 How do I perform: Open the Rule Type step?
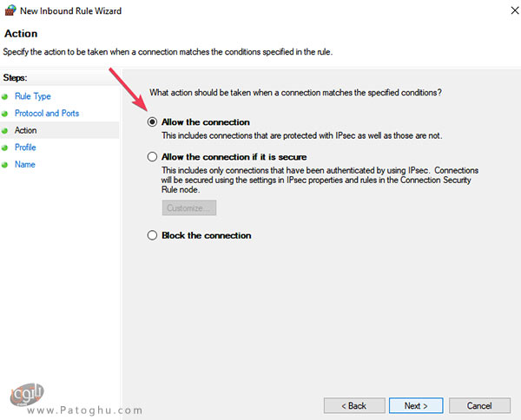tap(33, 96)
